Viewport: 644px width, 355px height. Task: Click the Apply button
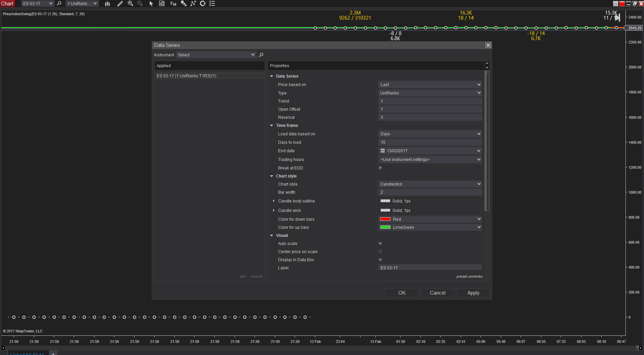click(x=473, y=293)
